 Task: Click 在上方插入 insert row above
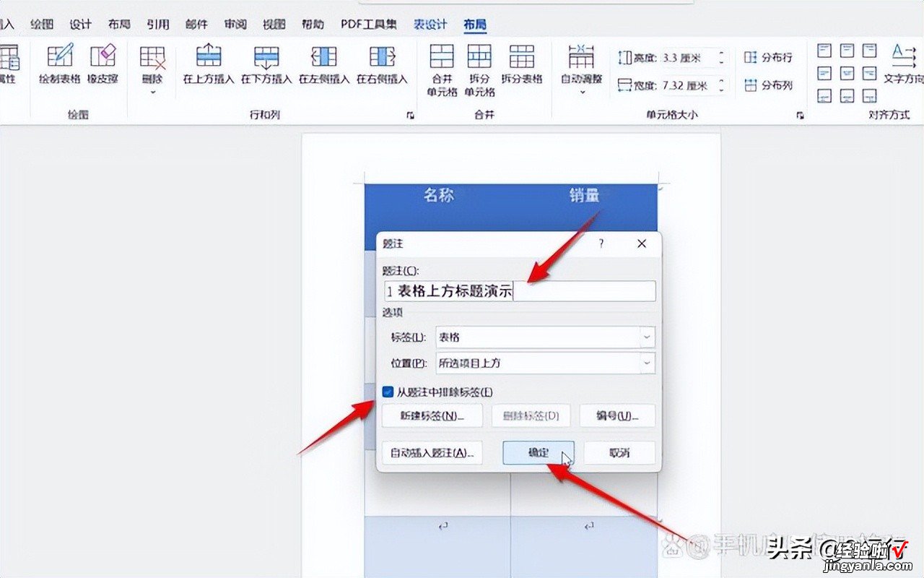209,64
